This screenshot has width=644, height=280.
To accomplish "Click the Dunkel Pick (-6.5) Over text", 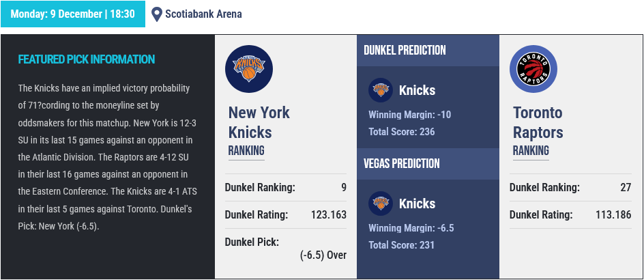I will click(323, 255).
